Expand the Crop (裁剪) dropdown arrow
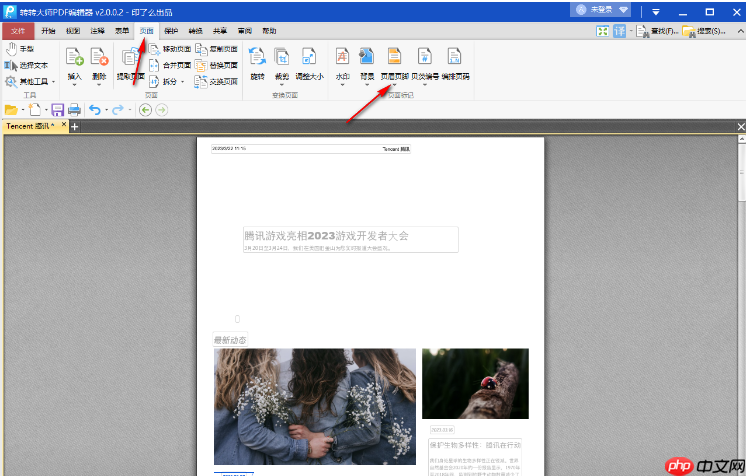This screenshot has height=476, width=746. coord(282,85)
